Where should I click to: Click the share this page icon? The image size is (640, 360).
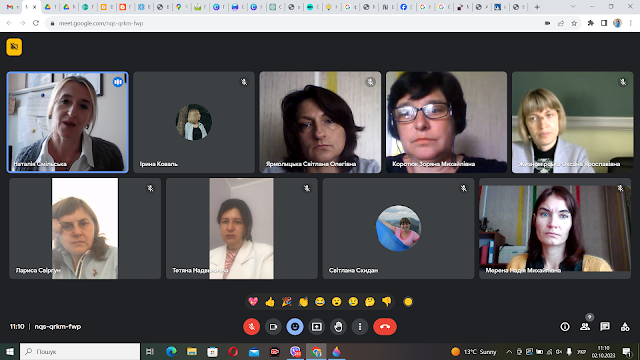(561, 23)
